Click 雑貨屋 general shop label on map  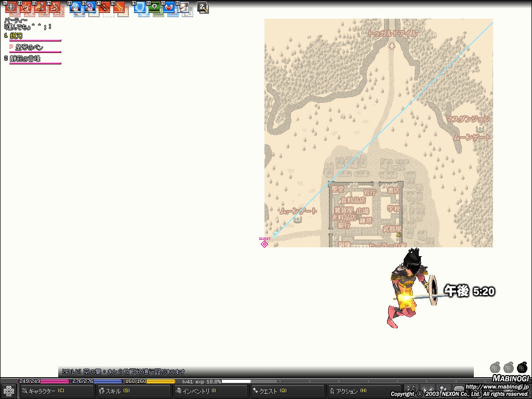click(x=344, y=210)
